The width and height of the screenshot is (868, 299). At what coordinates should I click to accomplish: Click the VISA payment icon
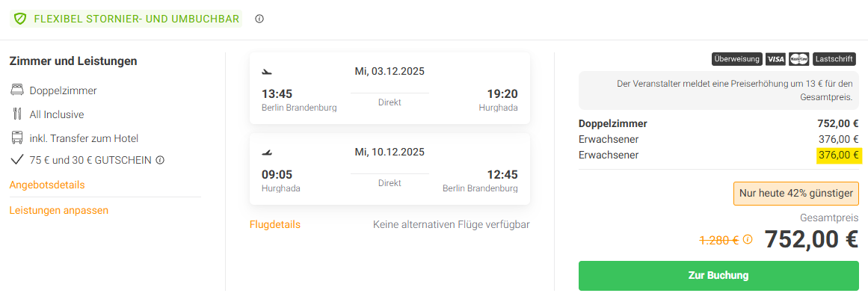pyautogui.click(x=775, y=58)
